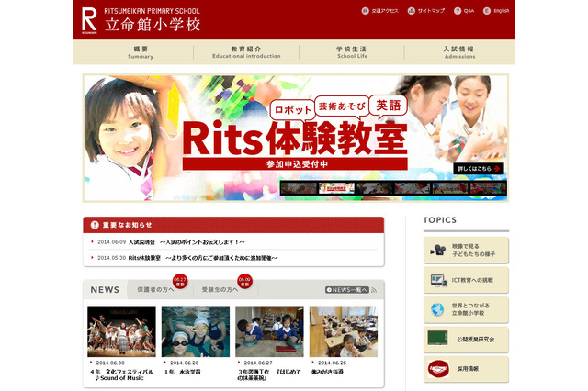This screenshot has height=391, width=588.
Task: Open the 4年 文化フェスティバル news link
Action: (122, 374)
